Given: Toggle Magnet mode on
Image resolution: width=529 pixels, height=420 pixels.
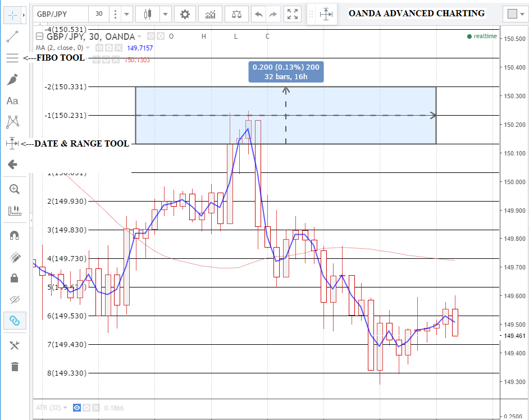Looking at the screenshot, I should pos(15,235).
